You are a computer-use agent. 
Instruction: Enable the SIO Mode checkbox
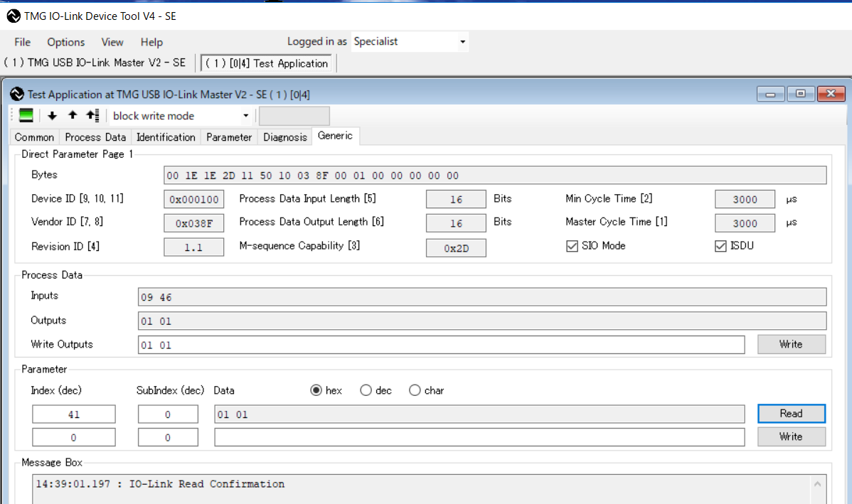(572, 246)
